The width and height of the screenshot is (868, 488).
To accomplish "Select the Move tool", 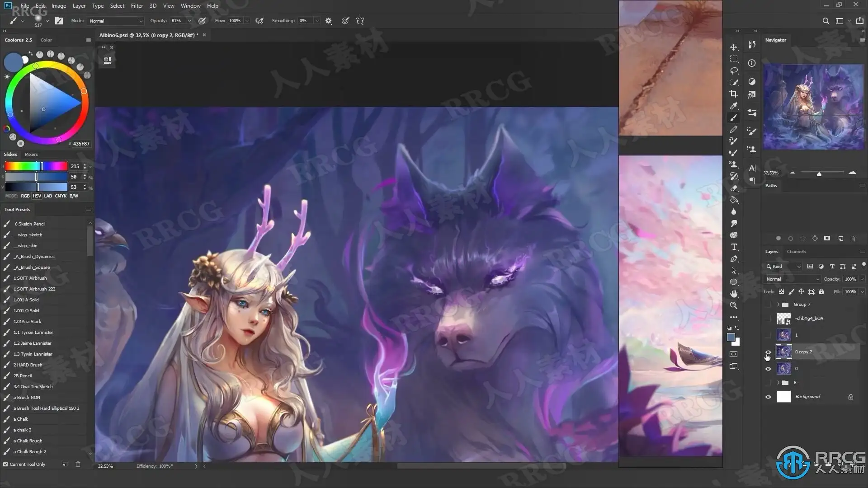I will pos(734,47).
